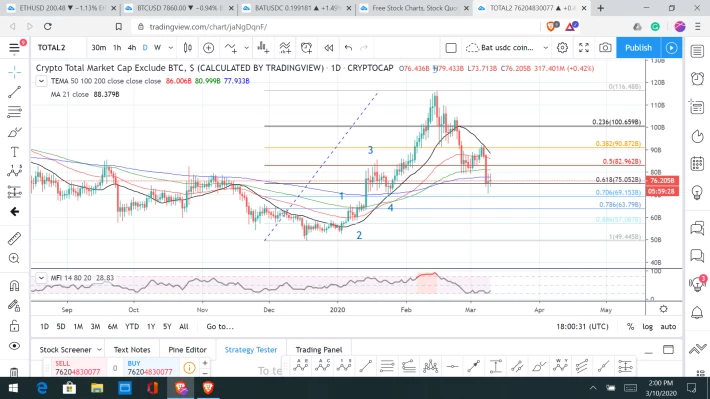Toggle lock all drawing tools
Viewport: 710px width, 399px height.
(14, 326)
